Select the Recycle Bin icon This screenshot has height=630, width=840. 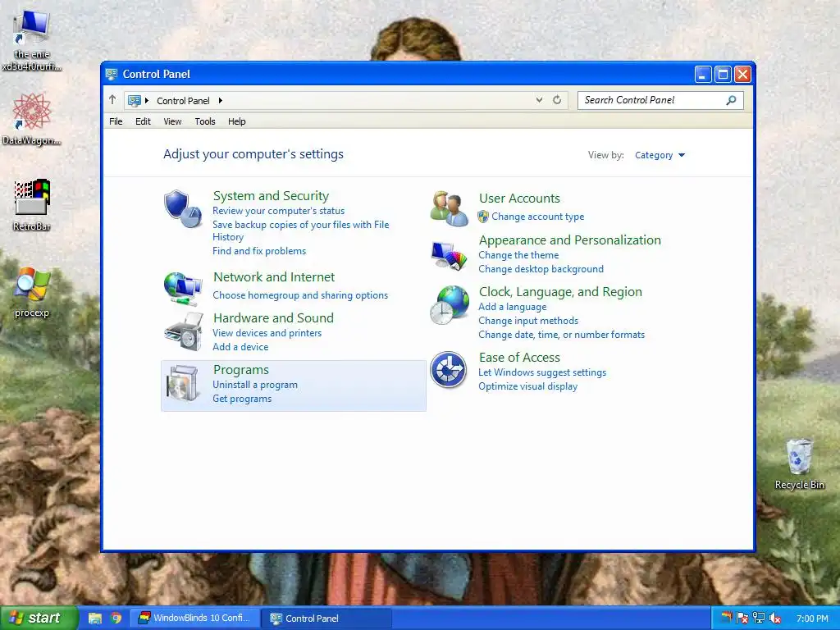click(x=799, y=464)
